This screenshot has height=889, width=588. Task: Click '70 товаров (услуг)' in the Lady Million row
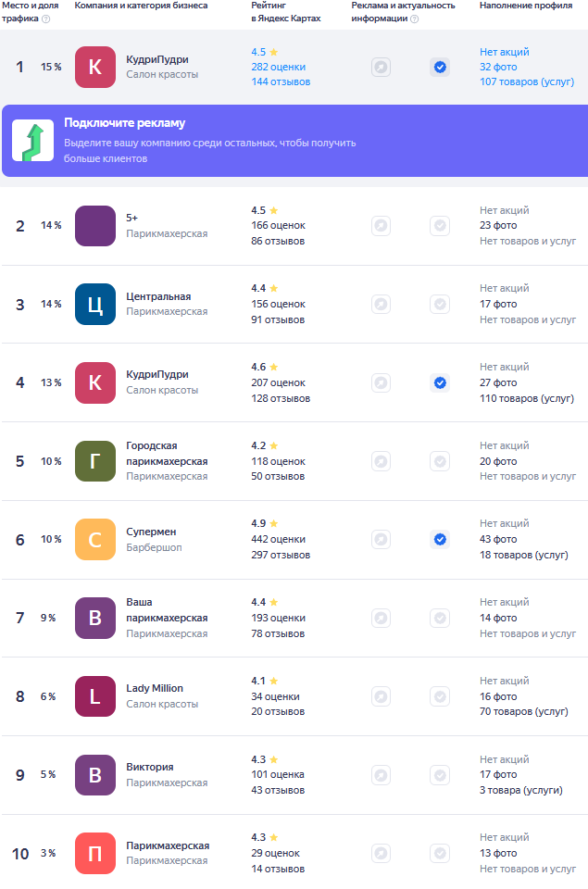point(524,711)
